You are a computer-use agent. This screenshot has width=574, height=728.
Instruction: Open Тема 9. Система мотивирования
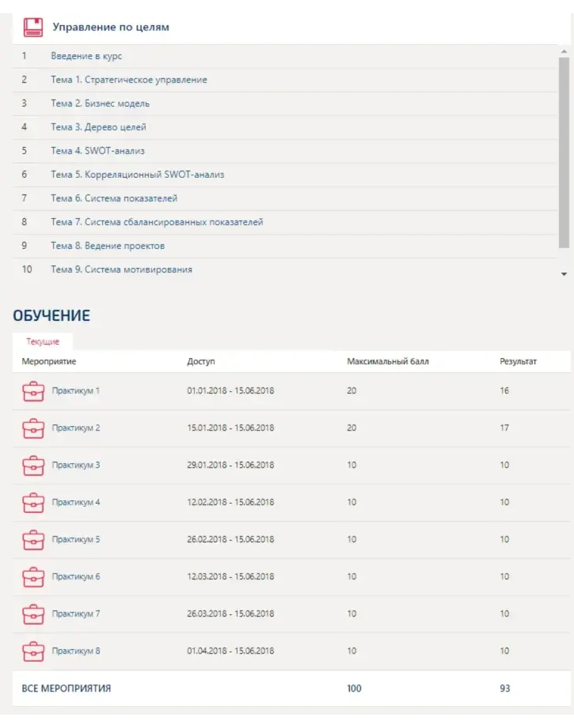[x=122, y=270]
